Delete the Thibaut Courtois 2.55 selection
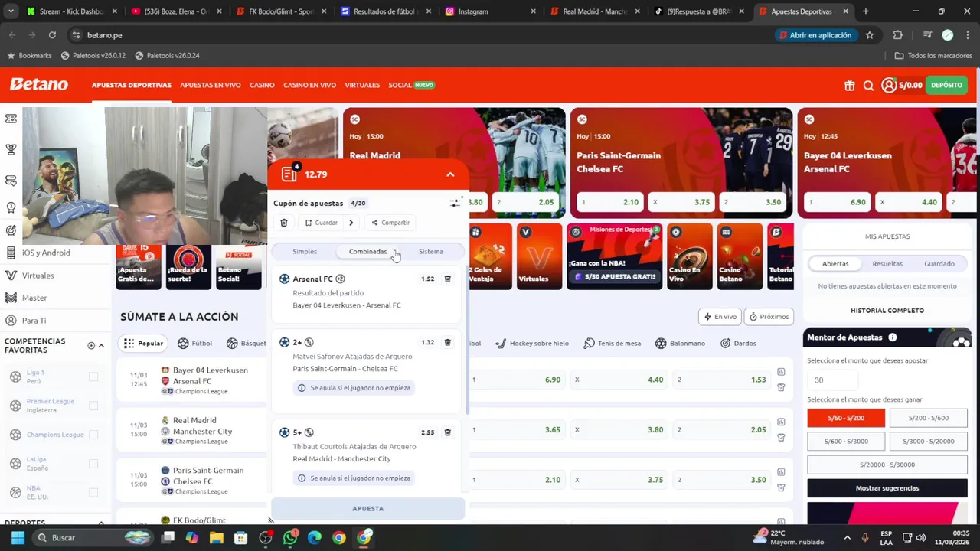Viewport: 980px width, 551px height. coord(448,432)
